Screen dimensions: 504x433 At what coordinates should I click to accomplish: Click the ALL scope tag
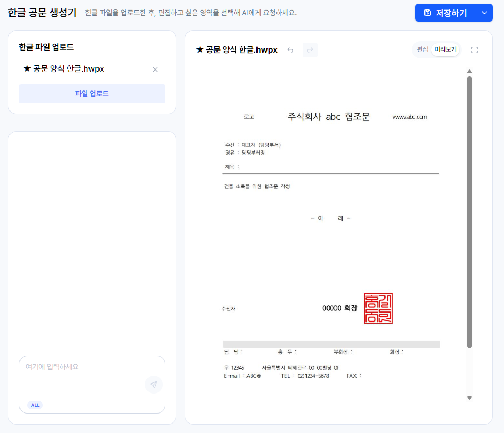35,405
